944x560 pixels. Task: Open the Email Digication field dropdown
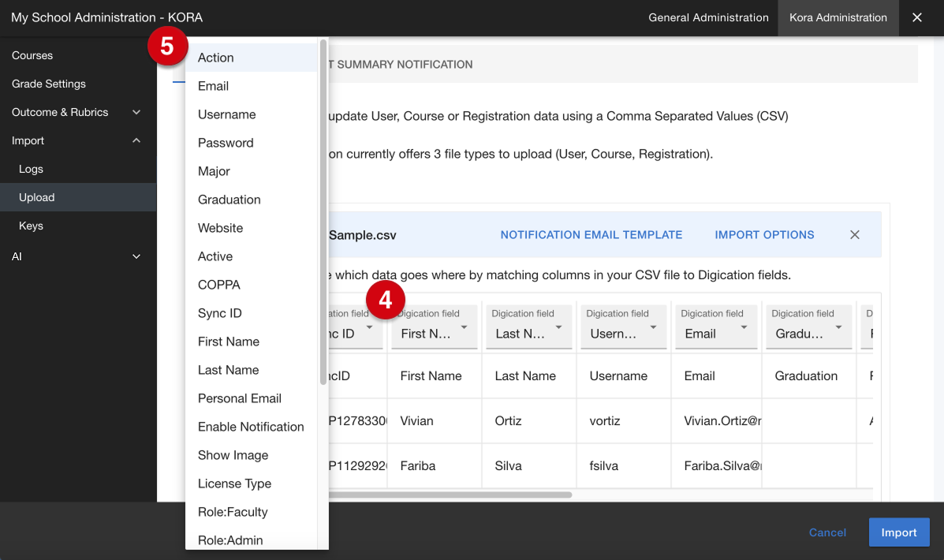(x=716, y=327)
